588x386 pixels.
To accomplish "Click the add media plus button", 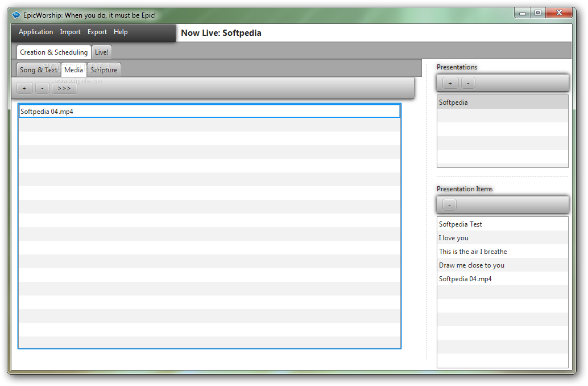I will [x=24, y=88].
